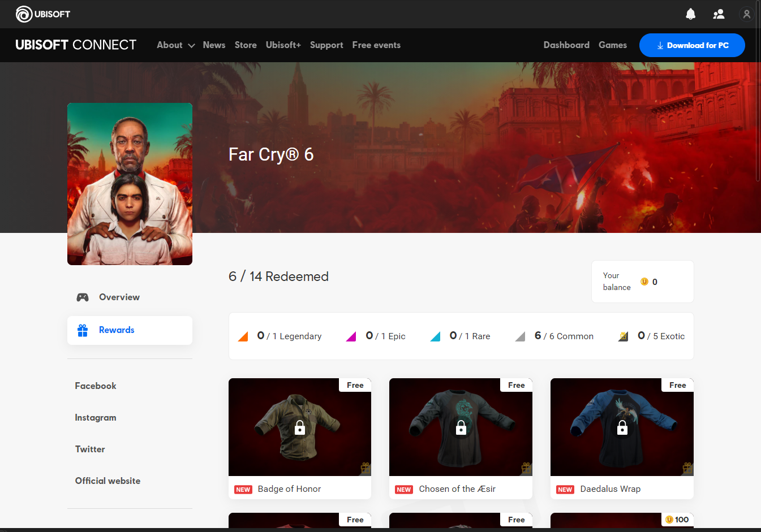761x532 pixels.
Task: Click the Download for PC button
Action: click(x=692, y=45)
